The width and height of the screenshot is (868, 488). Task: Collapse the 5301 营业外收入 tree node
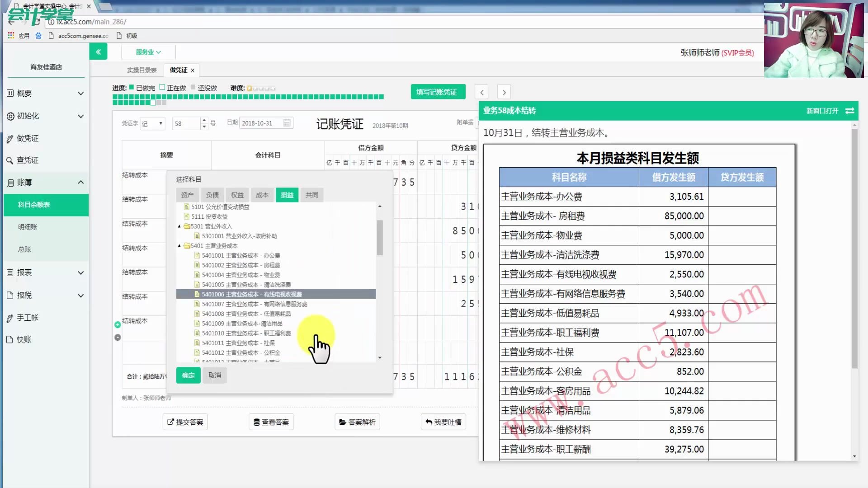[x=179, y=226]
